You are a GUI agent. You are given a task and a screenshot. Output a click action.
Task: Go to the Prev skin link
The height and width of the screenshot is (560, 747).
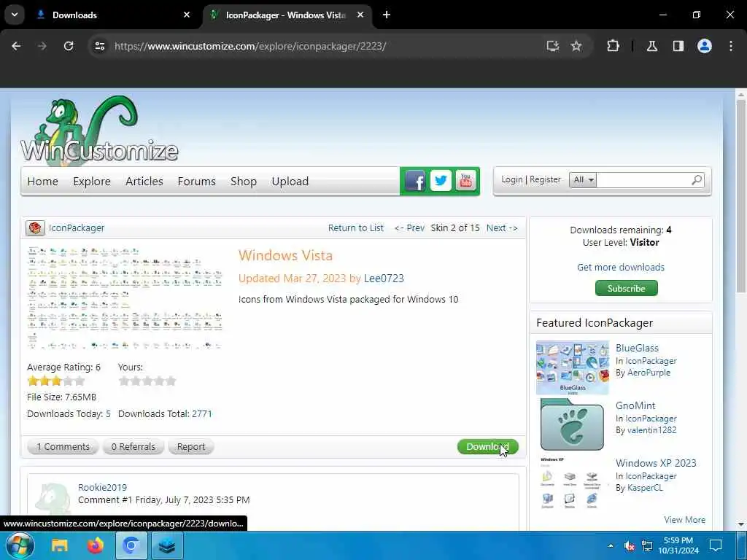coord(409,228)
